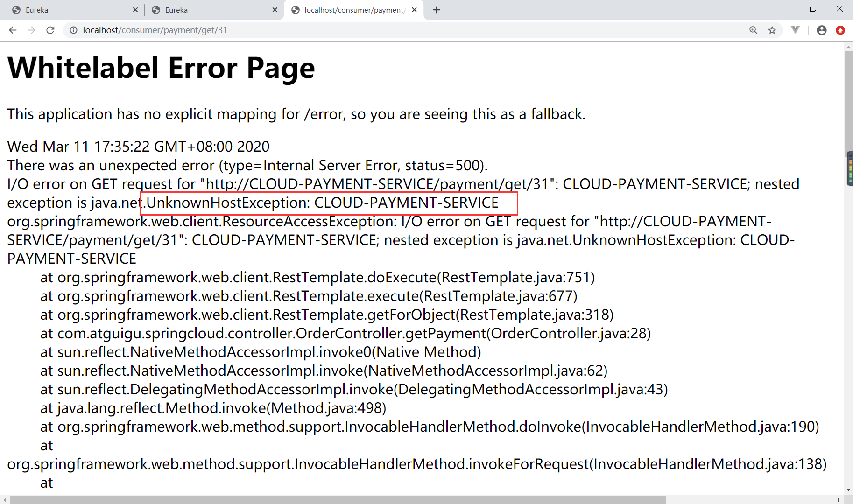Click the browser forward arrow

pos(31,30)
